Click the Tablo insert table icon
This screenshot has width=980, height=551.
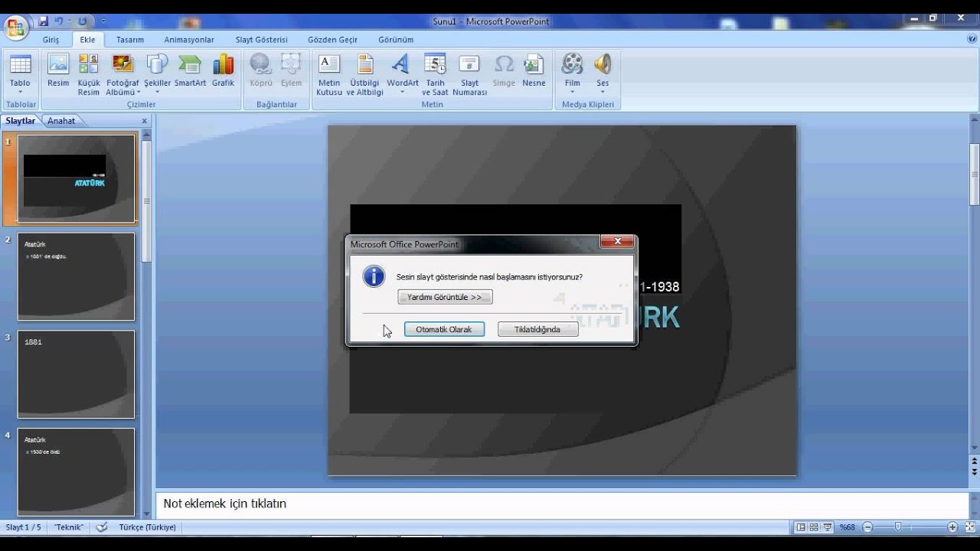[20, 65]
